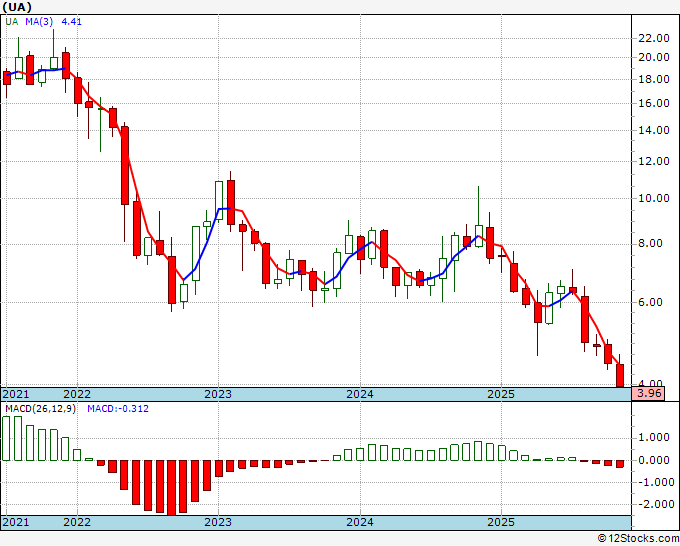Screen dimensions: 680x546
Task: Click the (UA) ticker title
Action: [x=17, y=7]
